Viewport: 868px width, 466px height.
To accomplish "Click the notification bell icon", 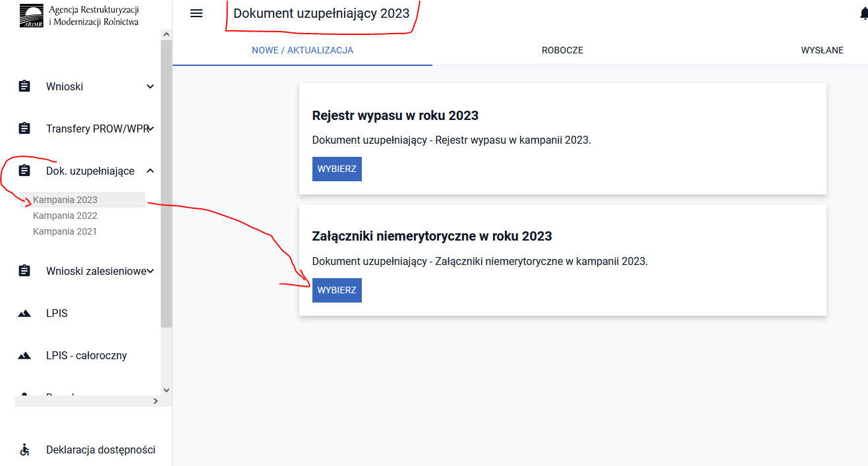I will (864, 14).
